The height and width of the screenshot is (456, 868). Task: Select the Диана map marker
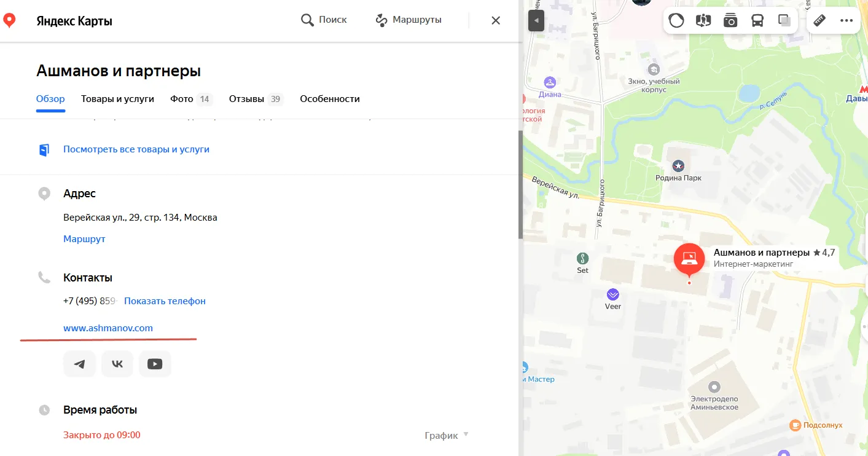tap(550, 82)
